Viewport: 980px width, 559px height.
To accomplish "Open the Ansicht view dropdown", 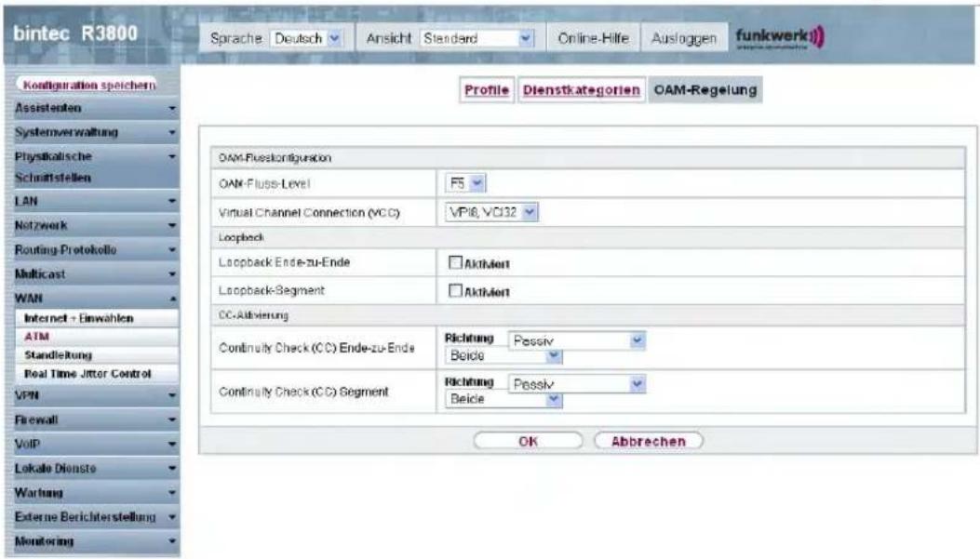I will (477, 39).
